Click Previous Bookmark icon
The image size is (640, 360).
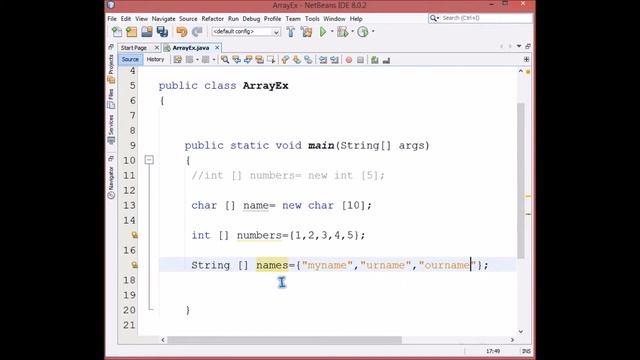click(285, 60)
